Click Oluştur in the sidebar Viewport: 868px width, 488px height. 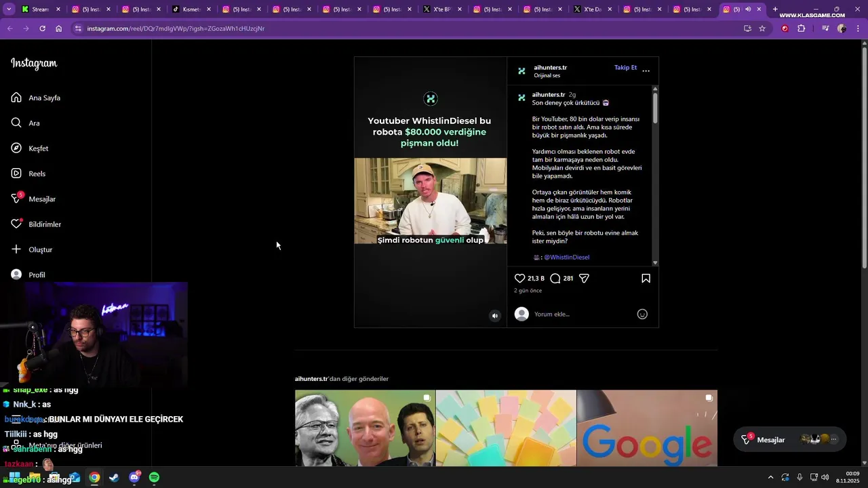pyautogui.click(x=32, y=249)
